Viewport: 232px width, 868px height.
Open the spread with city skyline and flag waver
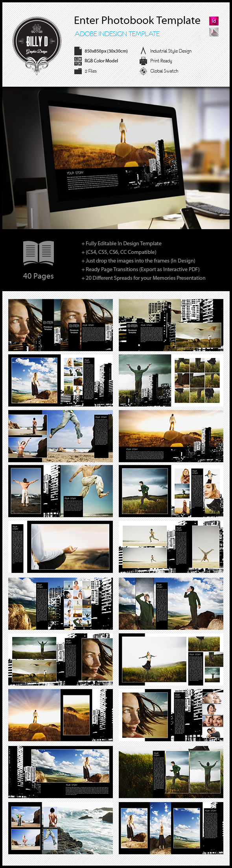(171, 325)
